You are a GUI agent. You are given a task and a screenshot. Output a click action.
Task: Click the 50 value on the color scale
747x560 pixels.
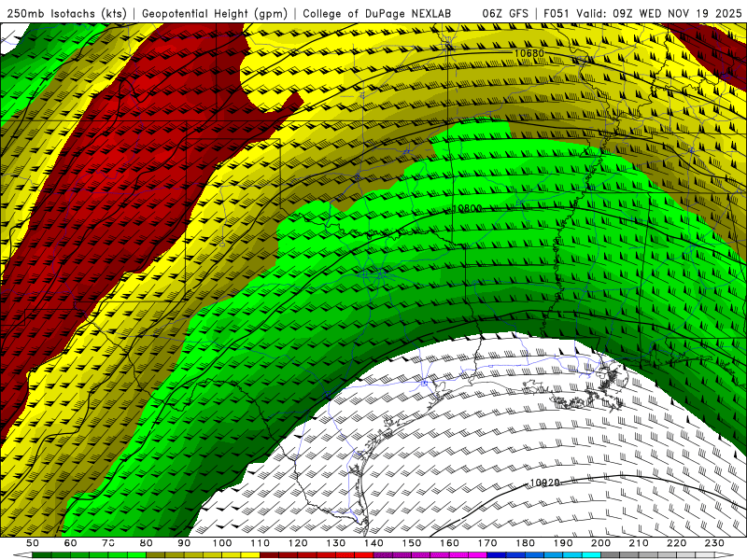pyautogui.click(x=33, y=543)
